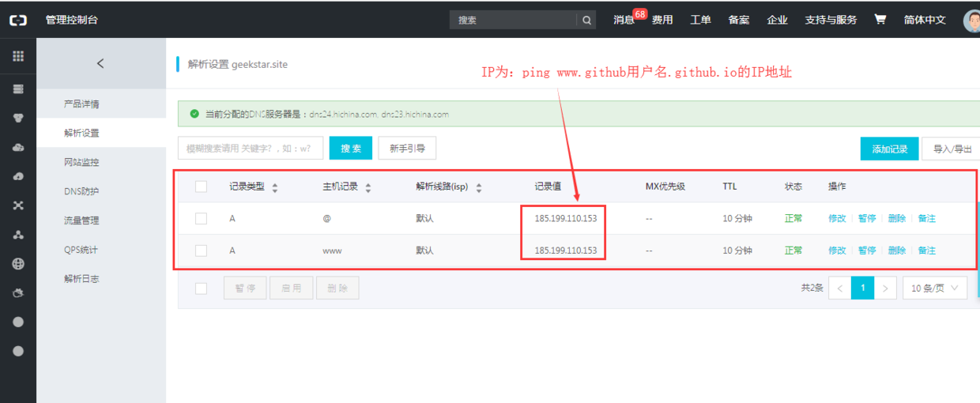Click 管理控制台 title in top bar

[73, 20]
